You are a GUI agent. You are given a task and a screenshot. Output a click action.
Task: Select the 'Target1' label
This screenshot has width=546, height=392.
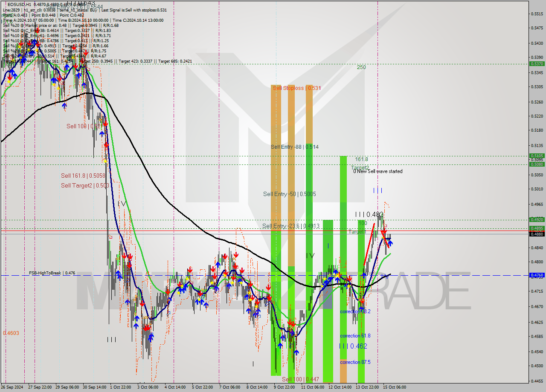click(x=357, y=232)
